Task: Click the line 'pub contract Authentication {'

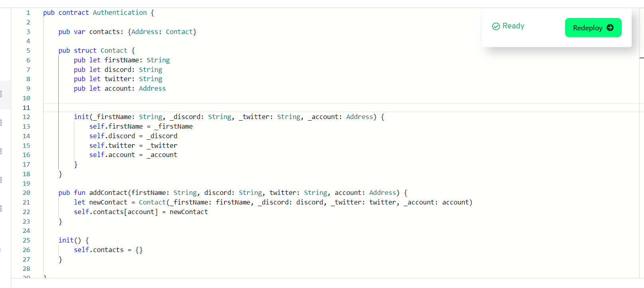Action: [98, 13]
